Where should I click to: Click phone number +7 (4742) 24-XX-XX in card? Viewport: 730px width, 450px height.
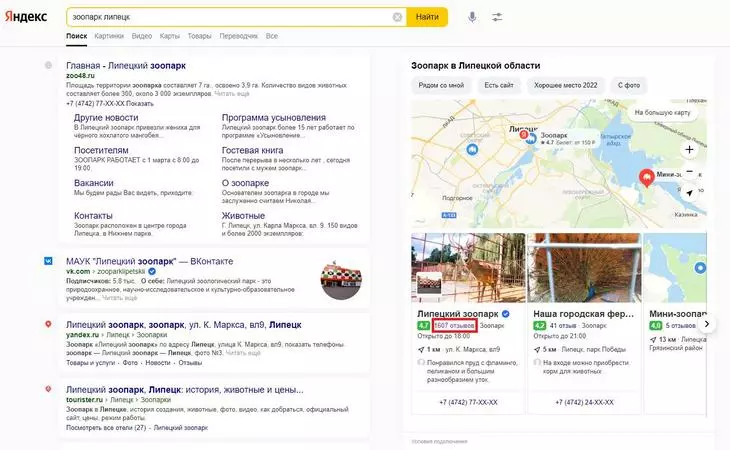point(584,402)
